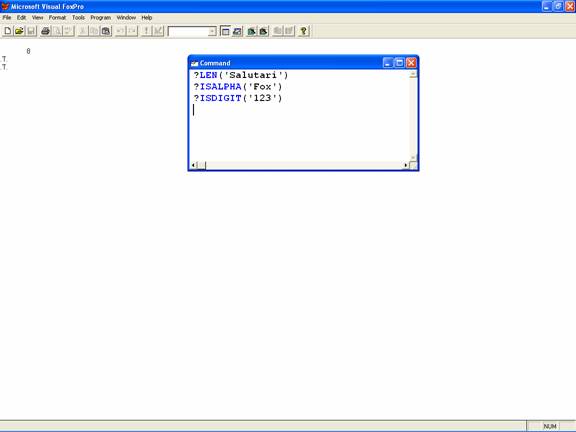Click the output value 8
The image size is (576, 432).
coord(28,51)
